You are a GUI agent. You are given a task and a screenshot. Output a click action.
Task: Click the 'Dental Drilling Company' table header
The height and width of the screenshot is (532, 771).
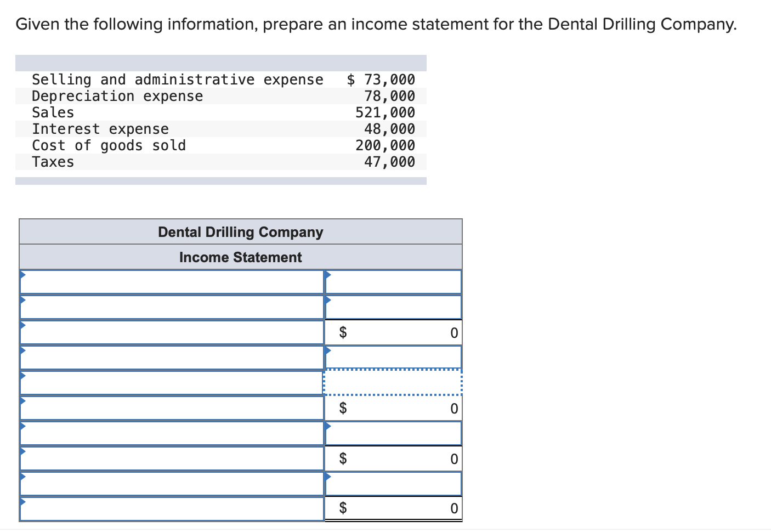(x=241, y=232)
